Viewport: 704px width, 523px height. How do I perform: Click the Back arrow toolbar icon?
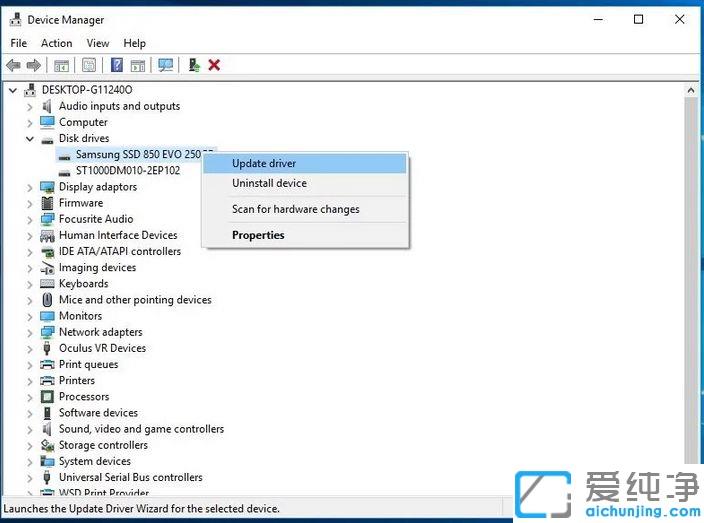click(x=13, y=65)
